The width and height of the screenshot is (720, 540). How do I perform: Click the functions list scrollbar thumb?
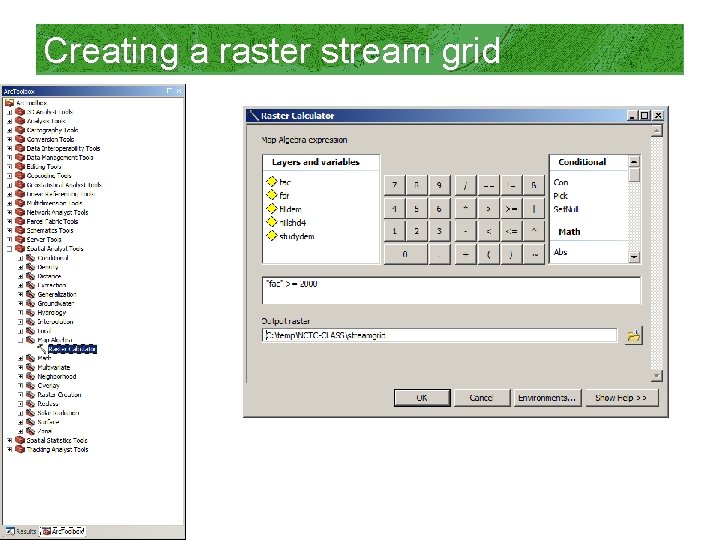[634, 175]
